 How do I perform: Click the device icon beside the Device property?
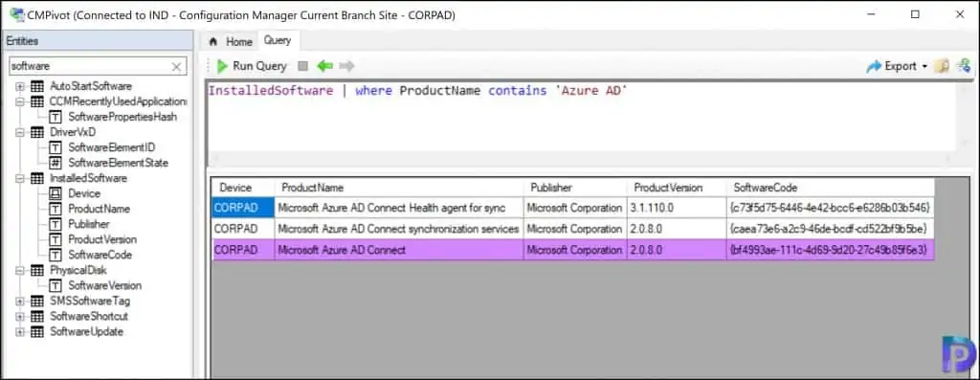click(56, 193)
